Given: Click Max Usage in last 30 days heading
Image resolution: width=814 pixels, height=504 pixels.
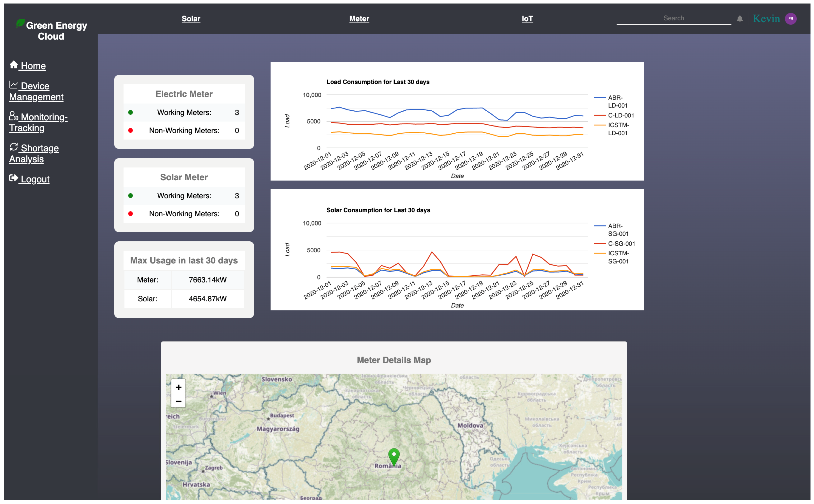Looking at the screenshot, I should pyautogui.click(x=184, y=260).
